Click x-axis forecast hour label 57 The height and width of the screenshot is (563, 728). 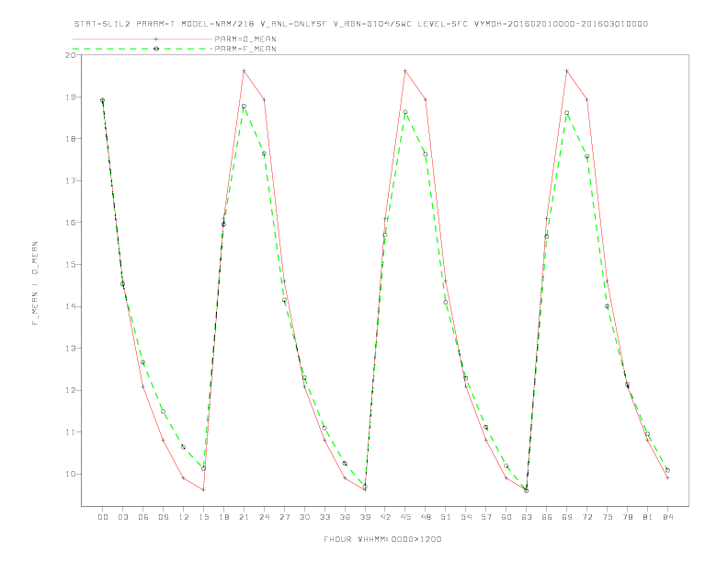click(x=486, y=517)
